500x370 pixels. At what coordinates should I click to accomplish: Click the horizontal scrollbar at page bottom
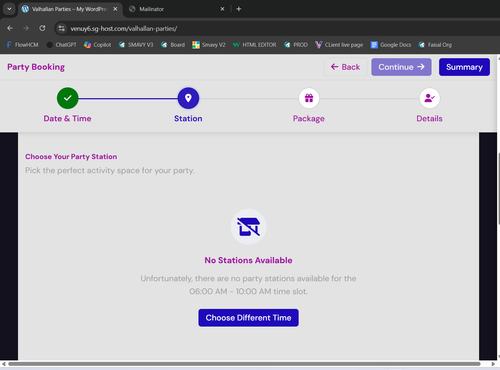(244, 364)
